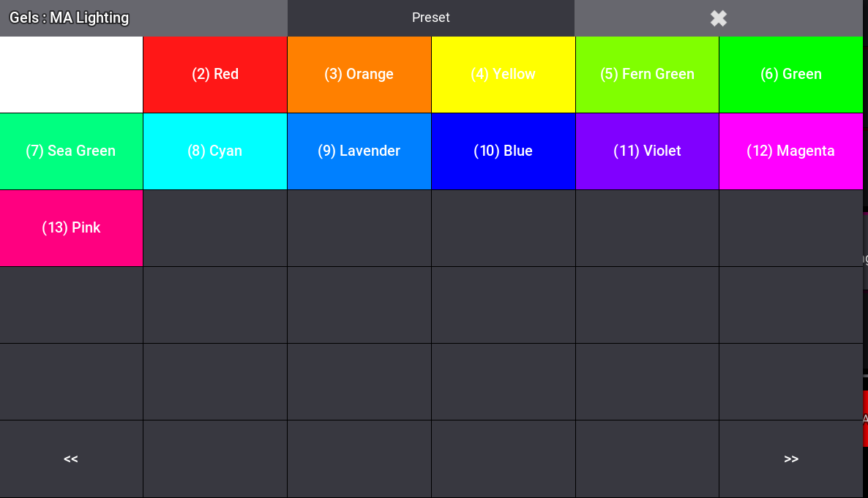Choose the (3) Orange gel
Viewport: 868px width, 498px height.
[x=359, y=75]
